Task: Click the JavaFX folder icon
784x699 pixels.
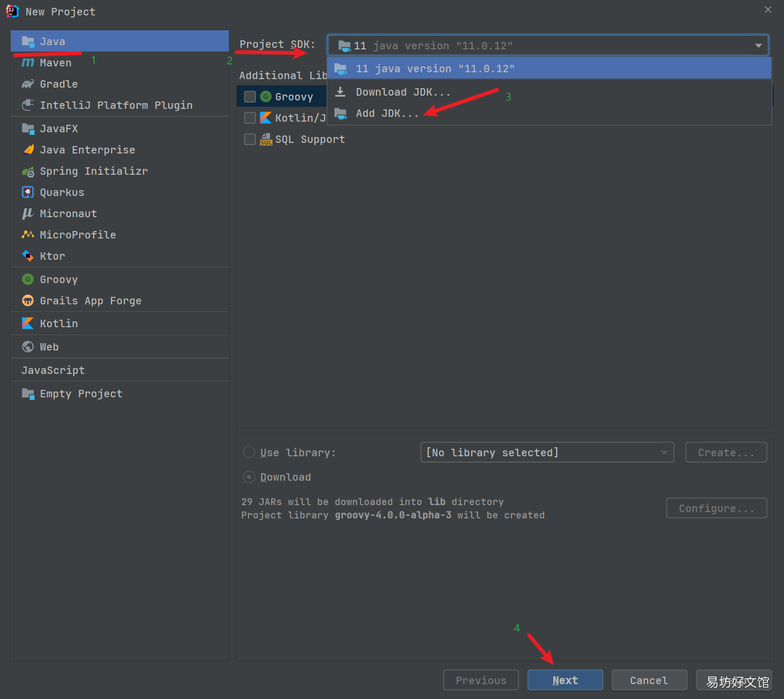Action: tap(28, 129)
